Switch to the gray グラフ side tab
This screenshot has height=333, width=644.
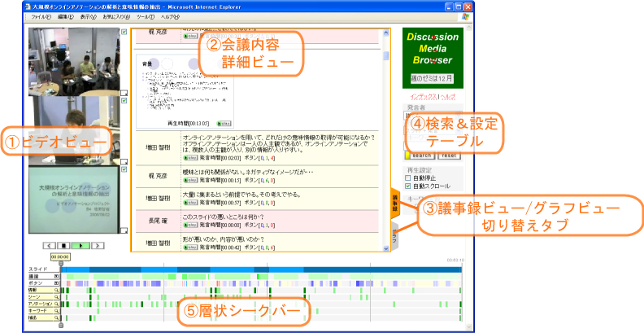tap(394, 235)
